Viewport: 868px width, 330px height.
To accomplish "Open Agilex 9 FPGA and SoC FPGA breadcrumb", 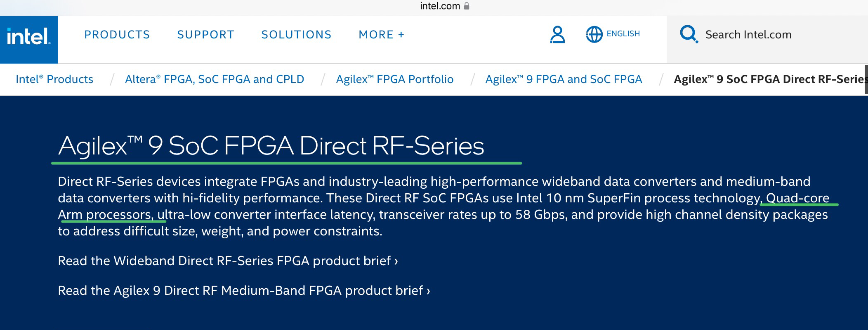I will [564, 79].
